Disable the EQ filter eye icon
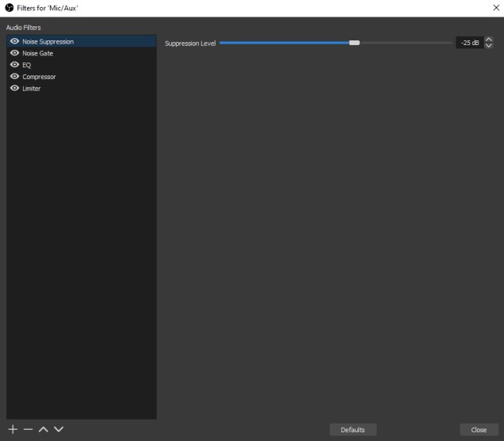The width and height of the screenshot is (504, 441). point(14,65)
